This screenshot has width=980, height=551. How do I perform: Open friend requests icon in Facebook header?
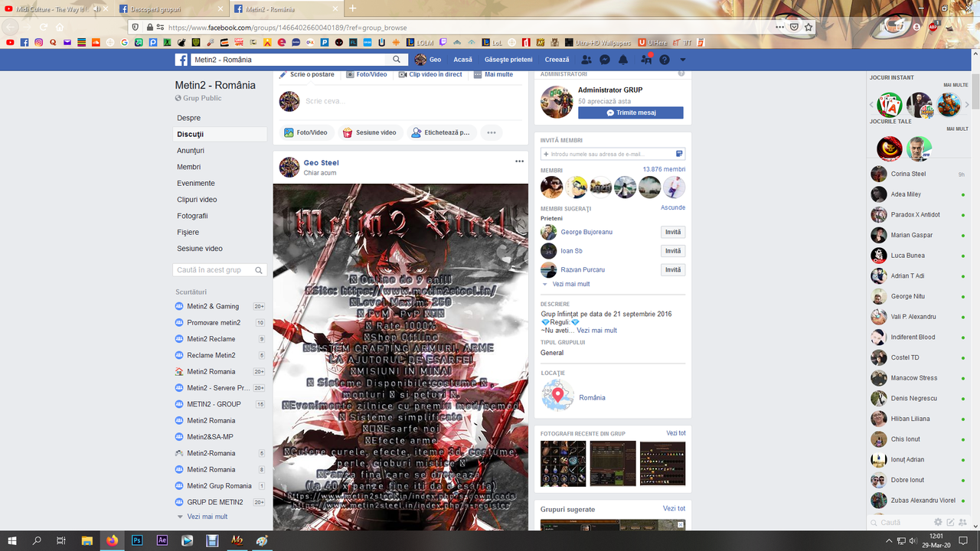coord(586,60)
